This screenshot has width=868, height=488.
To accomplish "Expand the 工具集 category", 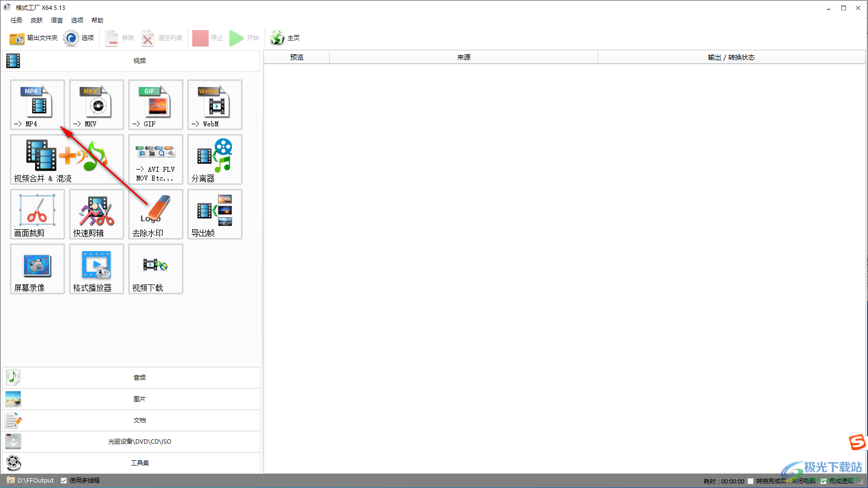I will click(x=131, y=463).
